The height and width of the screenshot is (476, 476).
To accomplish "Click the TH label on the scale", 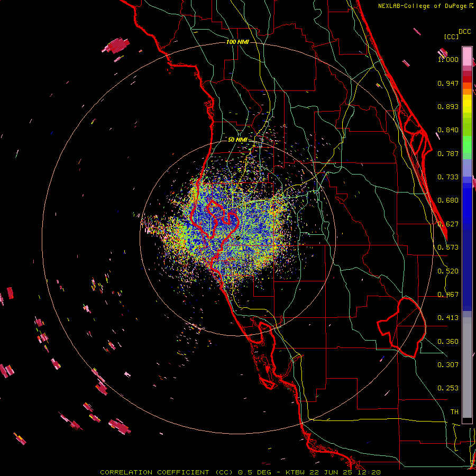I will pyautogui.click(x=454, y=412).
